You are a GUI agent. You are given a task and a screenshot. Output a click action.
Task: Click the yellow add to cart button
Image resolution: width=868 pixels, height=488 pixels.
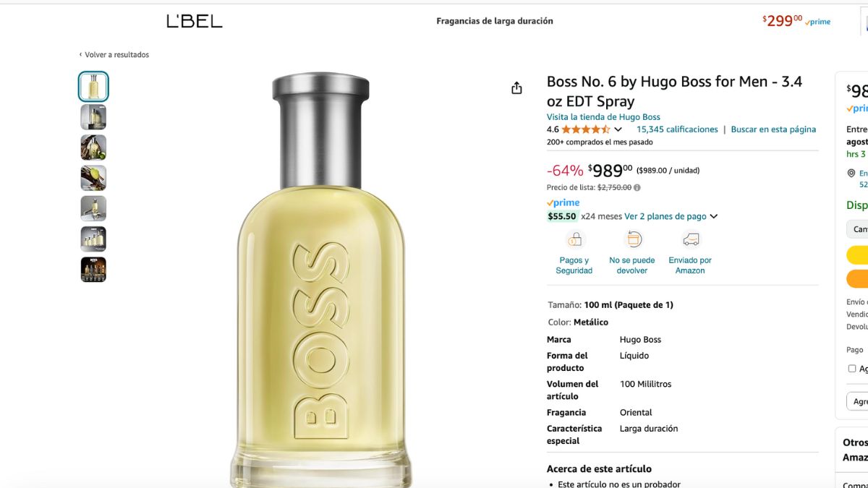pos(858,254)
